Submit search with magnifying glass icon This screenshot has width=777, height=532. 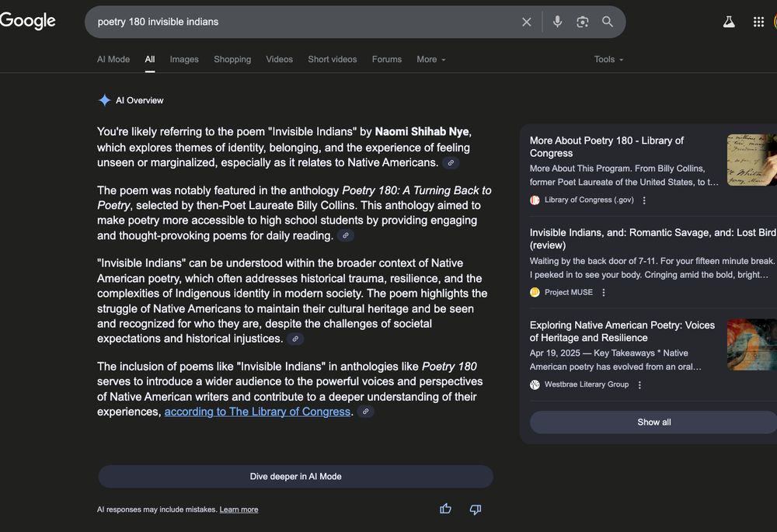click(x=608, y=22)
